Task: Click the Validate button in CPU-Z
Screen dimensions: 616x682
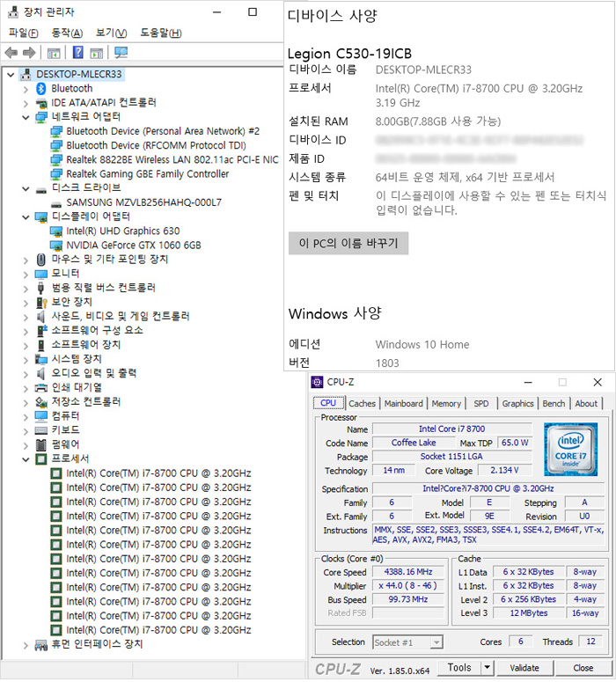Action: coord(524,668)
